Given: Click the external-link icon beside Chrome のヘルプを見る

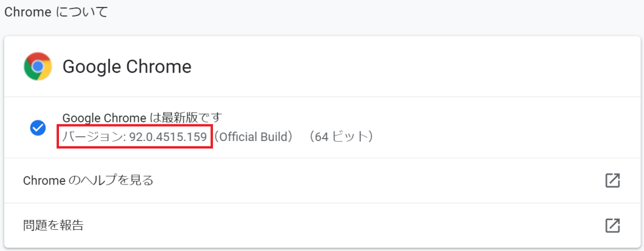Looking at the screenshot, I should [x=612, y=181].
